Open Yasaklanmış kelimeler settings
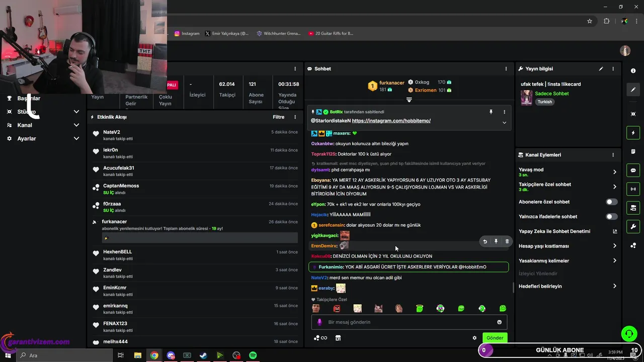The height and width of the screenshot is (362, 644). (x=568, y=261)
